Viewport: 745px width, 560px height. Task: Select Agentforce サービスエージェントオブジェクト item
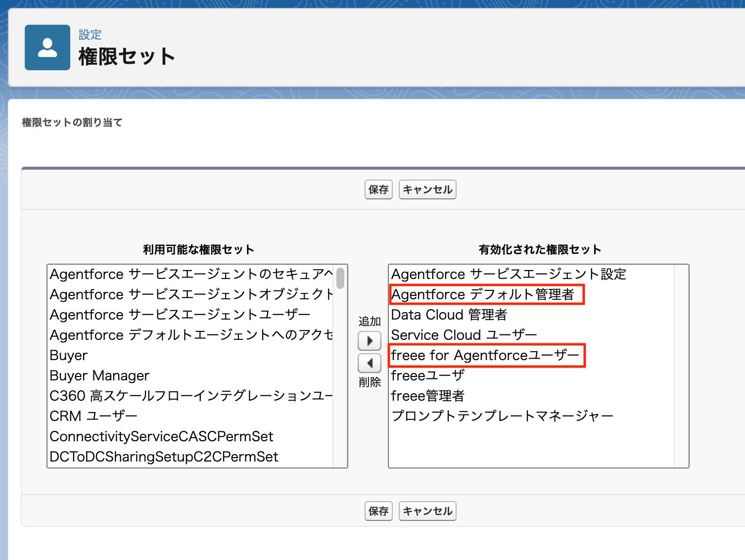pyautogui.click(x=191, y=294)
